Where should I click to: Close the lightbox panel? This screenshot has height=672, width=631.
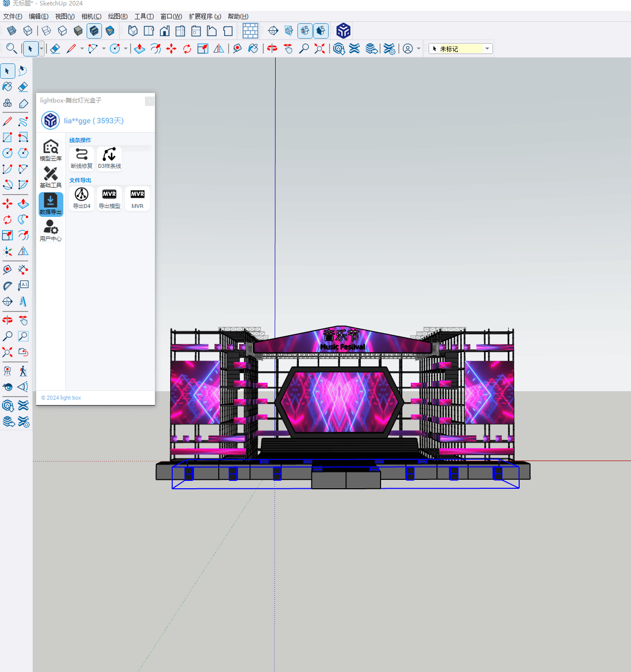click(149, 101)
